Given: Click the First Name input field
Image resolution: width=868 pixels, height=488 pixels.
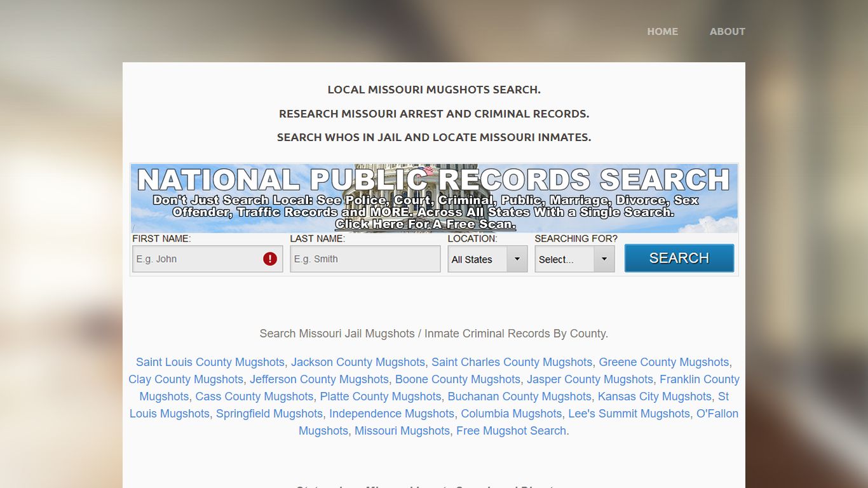Looking at the screenshot, I should tap(207, 259).
